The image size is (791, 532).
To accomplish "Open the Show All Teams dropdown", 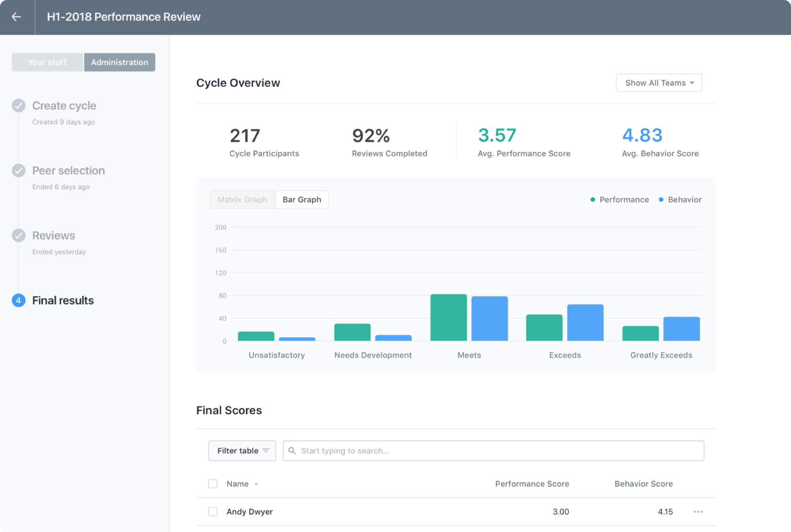I will (659, 83).
